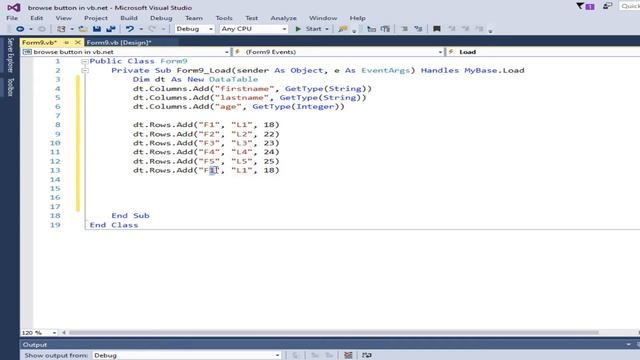Open the Test menu
This screenshot has width=640, height=360.
click(251, 18)
